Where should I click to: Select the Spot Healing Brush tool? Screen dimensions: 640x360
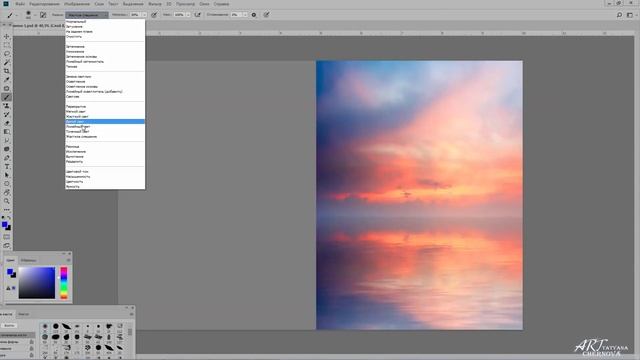point(7,88)
